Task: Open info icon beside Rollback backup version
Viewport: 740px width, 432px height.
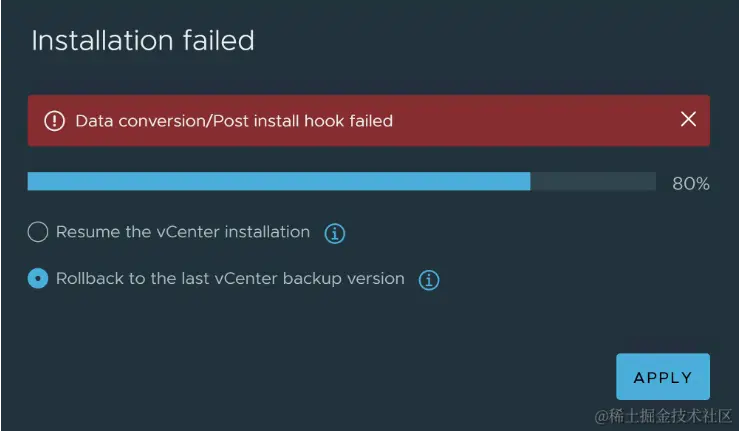Action: point(429,281)
